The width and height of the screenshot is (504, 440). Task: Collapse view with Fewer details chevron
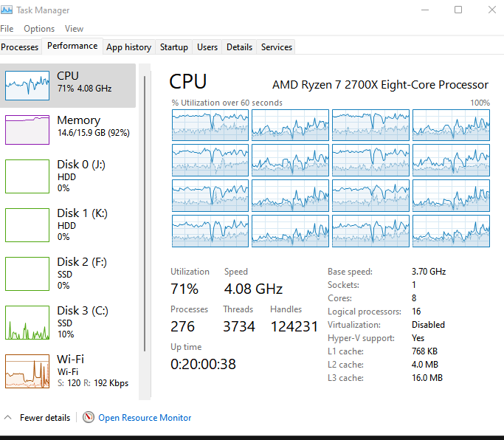click(8, 418)
